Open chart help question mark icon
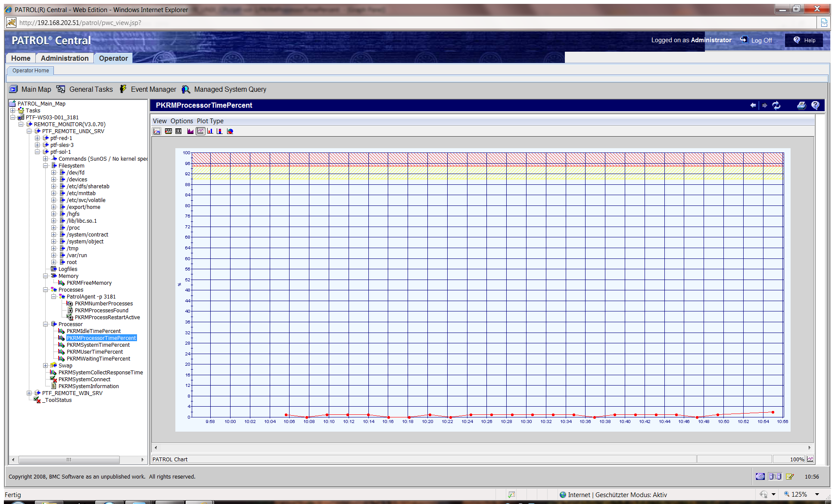The height and width of the screenshot is (504, 835). (x=815, y=105)
